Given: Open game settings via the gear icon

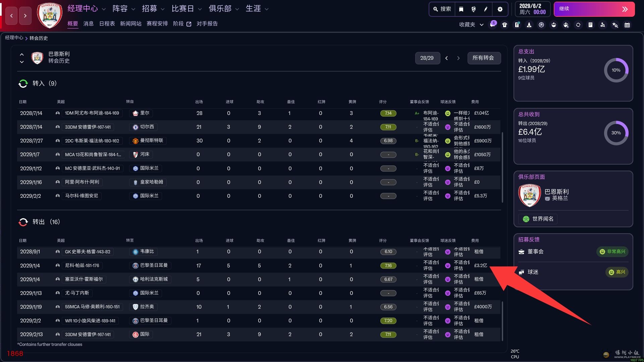Looking at the screenshot, I should tap(500, 9).
